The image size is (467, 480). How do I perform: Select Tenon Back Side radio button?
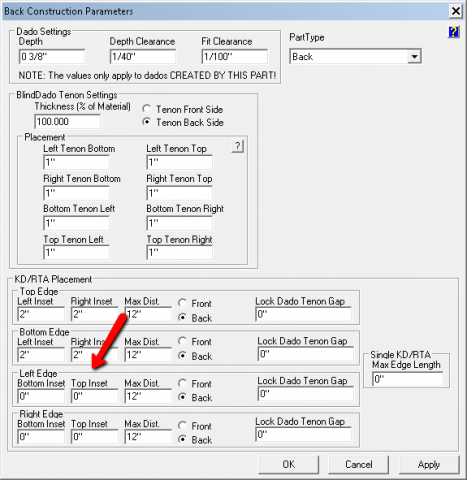coord(146,122)
